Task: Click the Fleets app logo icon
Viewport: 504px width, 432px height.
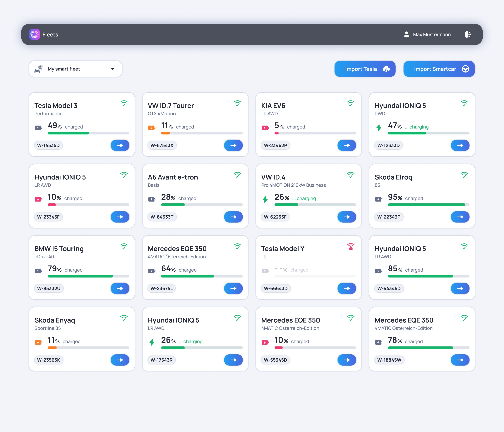Action: (x=34, y=34)
